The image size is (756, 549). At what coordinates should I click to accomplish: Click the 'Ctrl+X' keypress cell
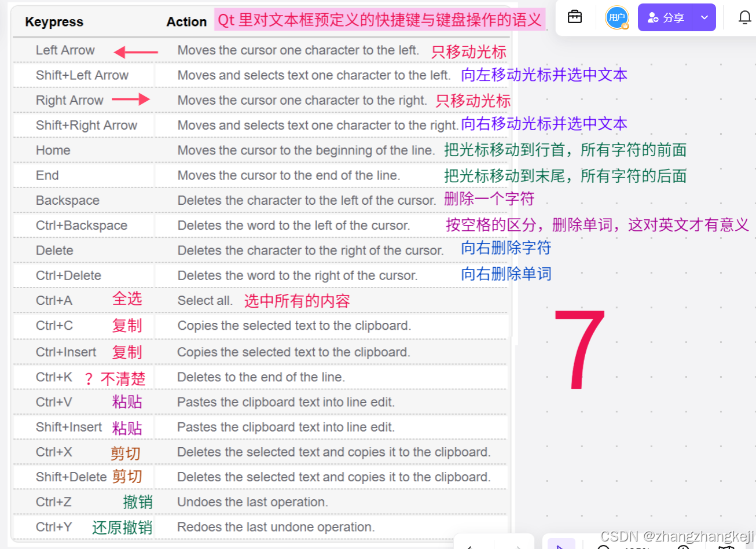coord(54,452)
